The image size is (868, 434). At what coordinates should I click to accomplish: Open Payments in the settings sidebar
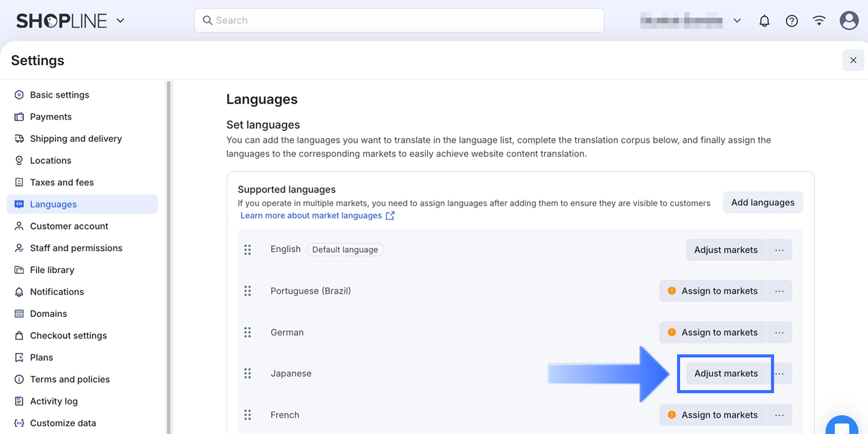(51, 117)
